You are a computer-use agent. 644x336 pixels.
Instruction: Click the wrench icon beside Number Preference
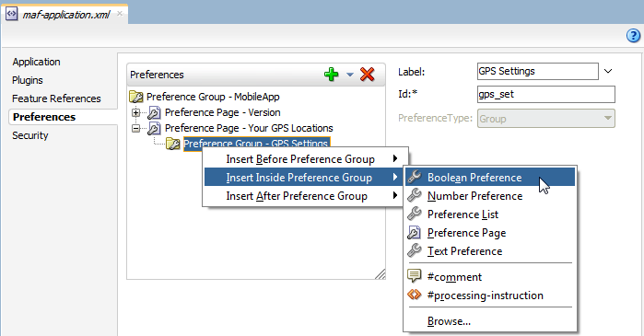tap(415, 195)
